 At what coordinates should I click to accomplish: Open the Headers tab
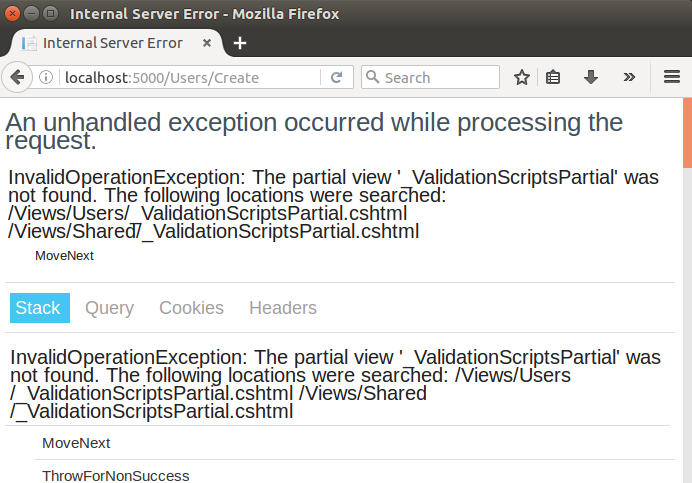coord(283,308)
